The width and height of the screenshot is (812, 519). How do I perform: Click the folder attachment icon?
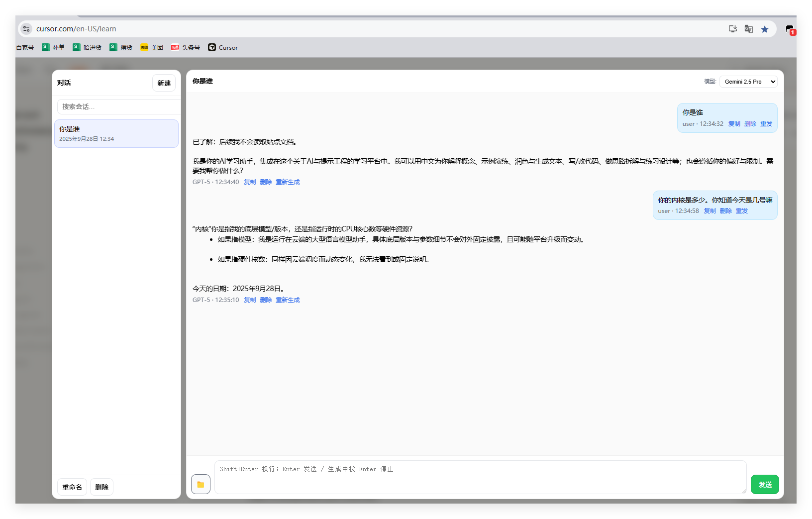[201, 484]
